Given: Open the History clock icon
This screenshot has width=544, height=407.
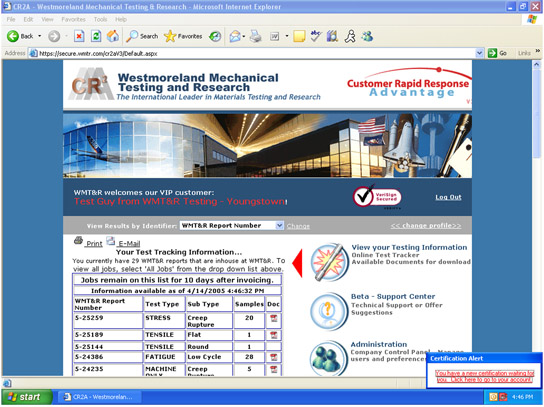Looking at the screenshot, I should pos(215,36).
